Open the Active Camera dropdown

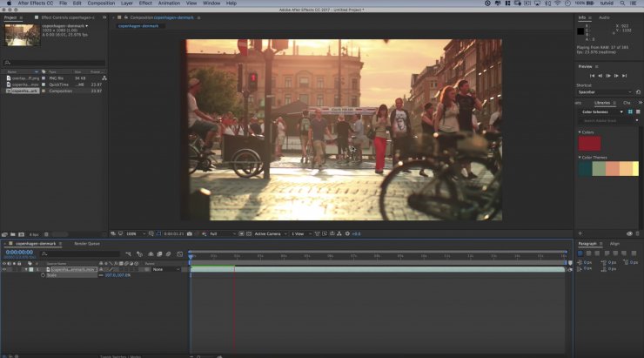click(271, 233)
